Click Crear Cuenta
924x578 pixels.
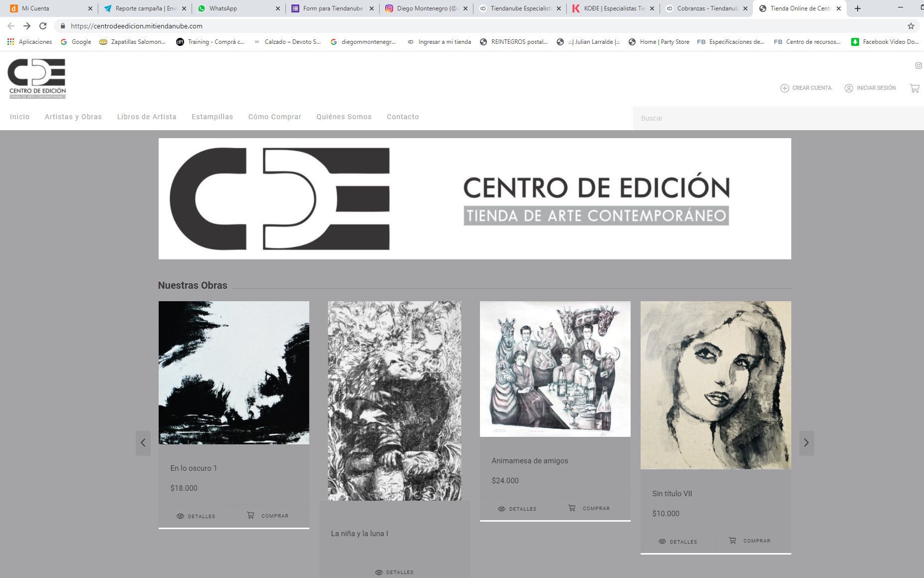click(x=805, y=88)
